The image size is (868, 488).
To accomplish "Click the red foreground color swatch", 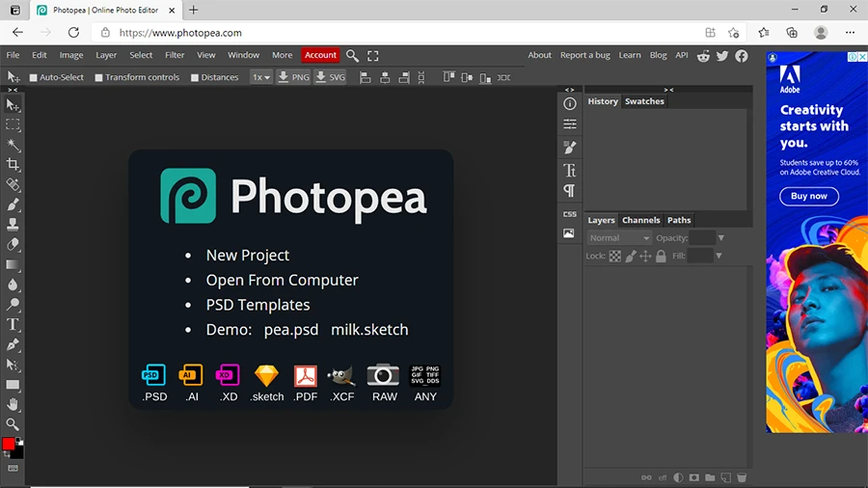I will click(10, 445).
